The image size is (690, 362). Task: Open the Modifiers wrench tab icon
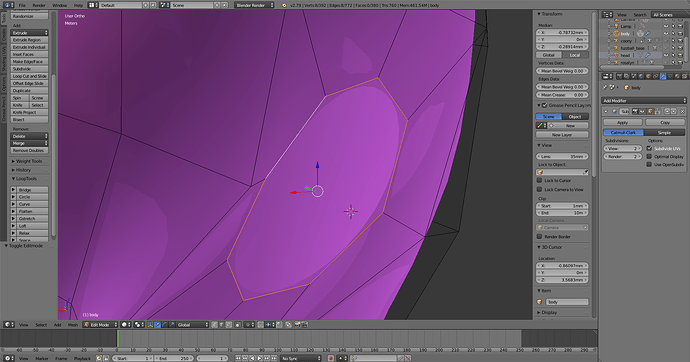[663, 76]
